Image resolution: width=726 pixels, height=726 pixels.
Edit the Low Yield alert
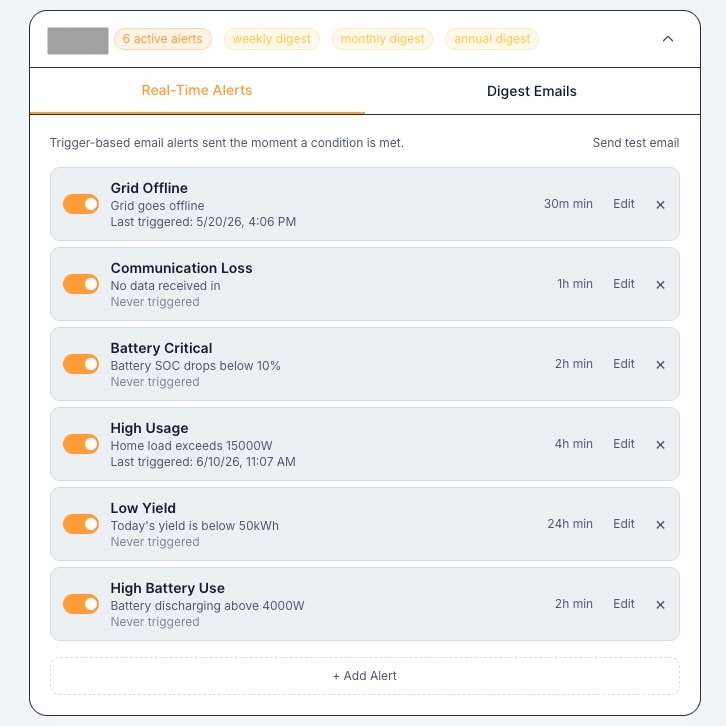point(624,524)
